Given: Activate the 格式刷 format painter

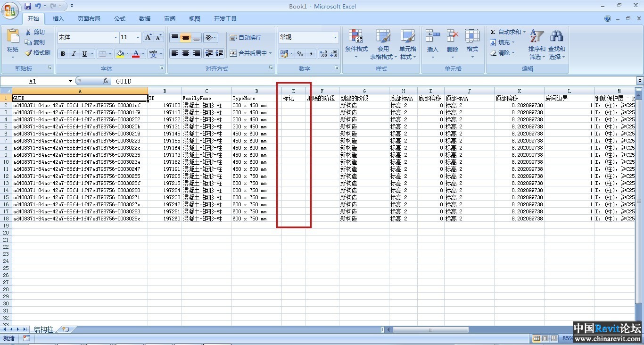Looking at the screenshot, I should point(38,53).
